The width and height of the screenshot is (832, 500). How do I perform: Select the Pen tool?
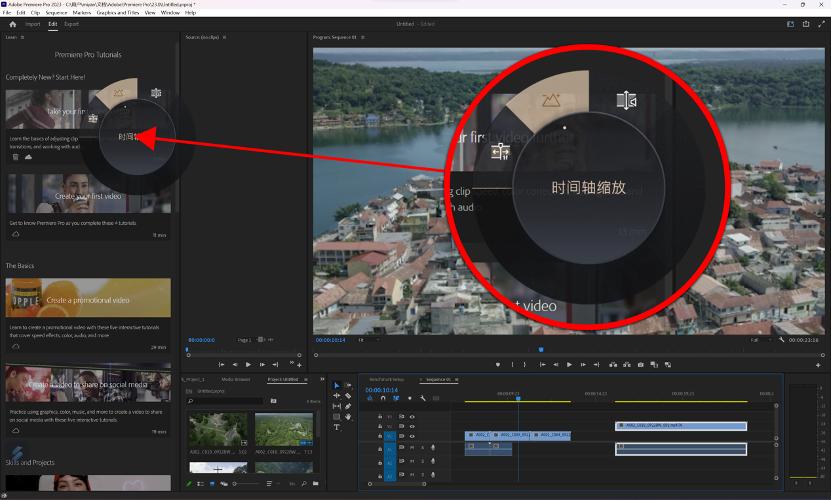click(x=348, y=406)
